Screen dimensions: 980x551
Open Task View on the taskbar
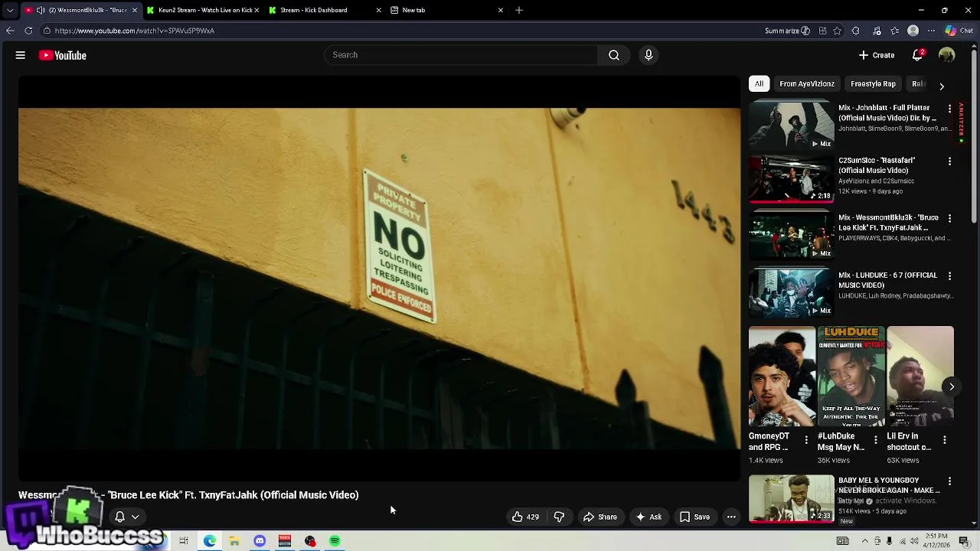click(184, 541)
